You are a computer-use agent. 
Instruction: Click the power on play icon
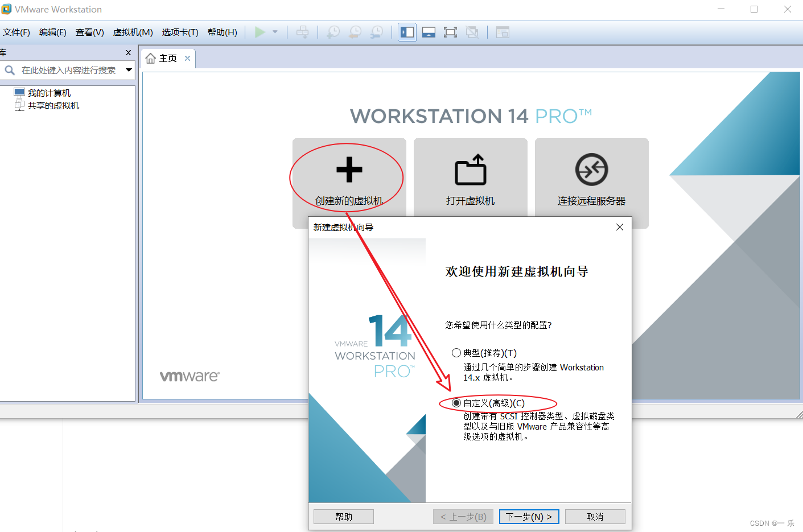(x=260, y=32)
